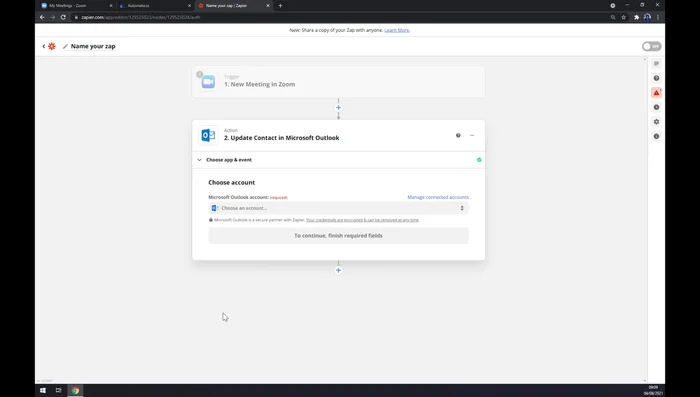700x397 pixels.
Task: Open the Chrome three-dot menu
Action: tap(658, 17)
